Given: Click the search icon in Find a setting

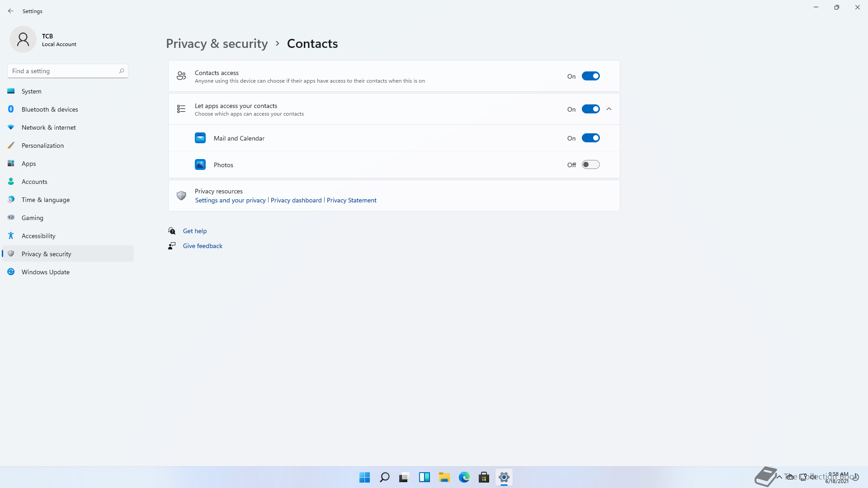Looking at the screenshot, I should point(121,71).
